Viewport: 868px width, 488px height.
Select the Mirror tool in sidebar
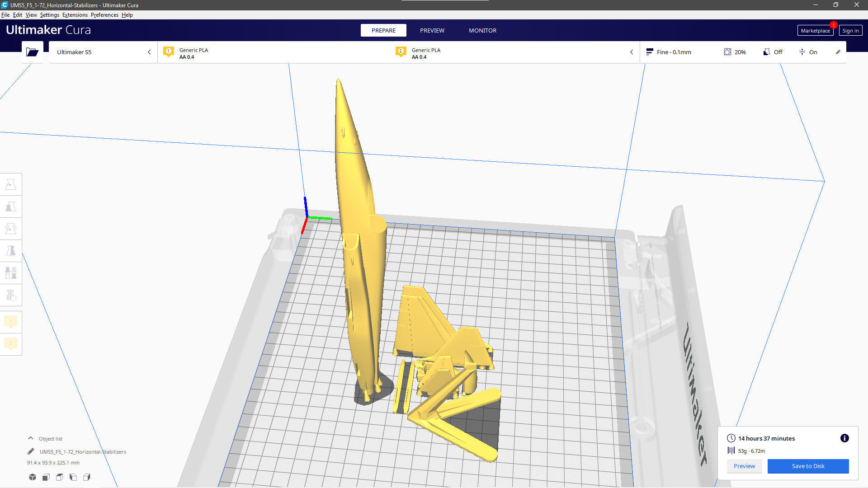click(x=11, y=251)
